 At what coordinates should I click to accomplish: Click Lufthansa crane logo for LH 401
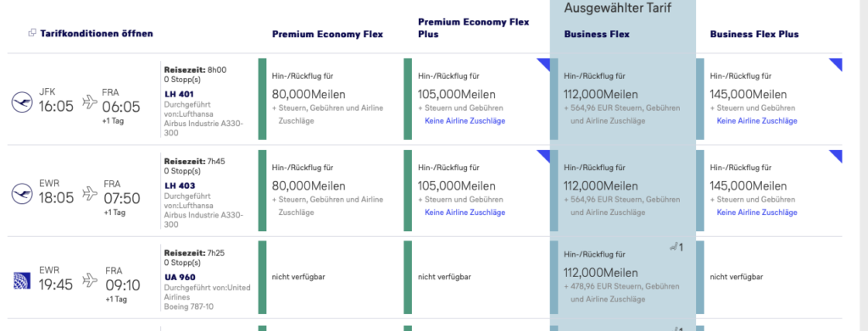pyautogui.click(x=22, y=102)
